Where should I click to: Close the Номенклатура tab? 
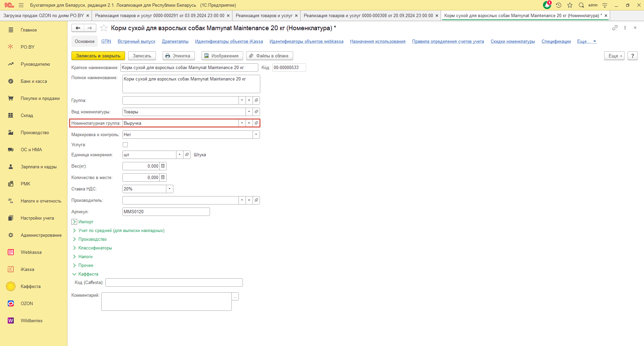pos(606,15)
